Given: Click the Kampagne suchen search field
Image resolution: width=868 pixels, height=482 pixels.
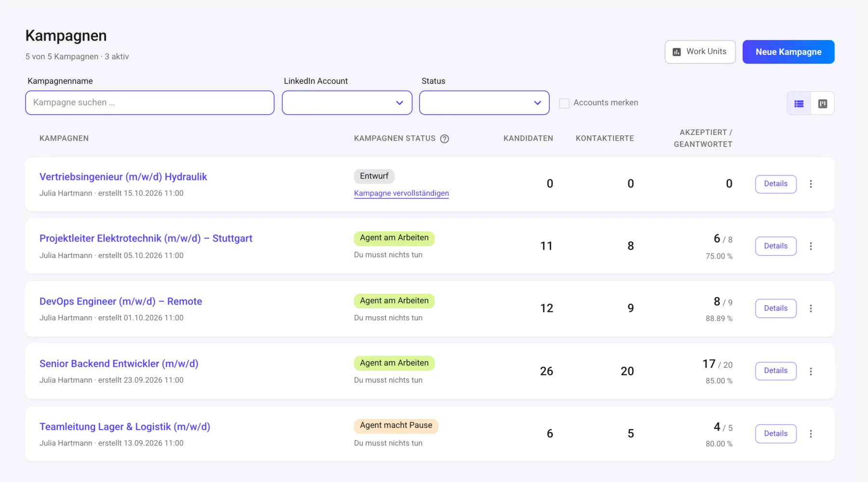Looking at the screenshot, I should tap(150, 103).
